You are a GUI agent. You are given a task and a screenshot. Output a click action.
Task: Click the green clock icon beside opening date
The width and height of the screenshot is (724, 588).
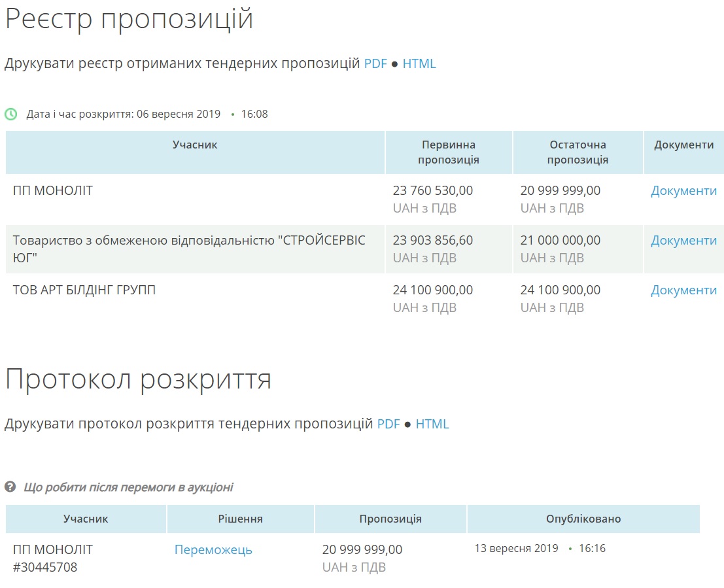(11, 114)
